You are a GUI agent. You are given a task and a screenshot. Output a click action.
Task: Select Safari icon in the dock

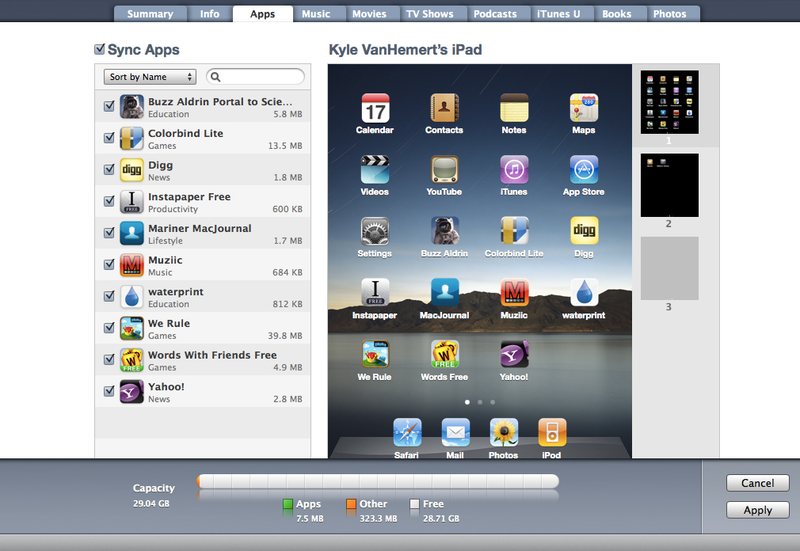point(407,433)
